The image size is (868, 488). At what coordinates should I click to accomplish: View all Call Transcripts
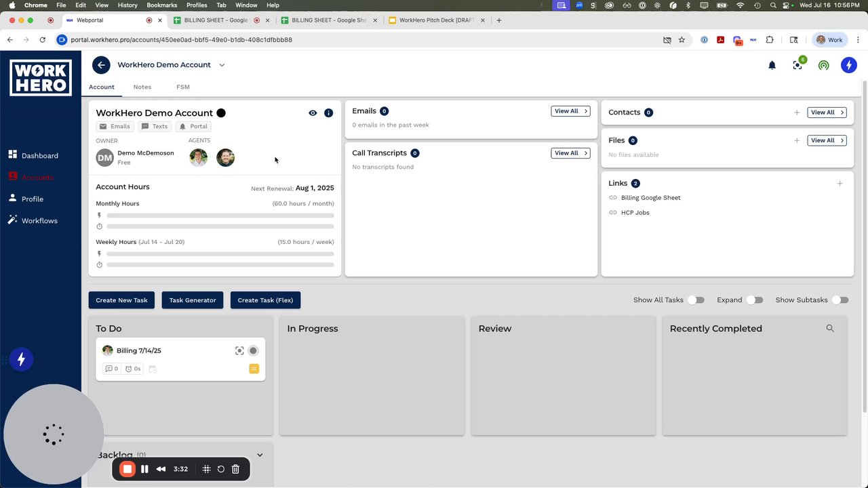click(570, 153)
